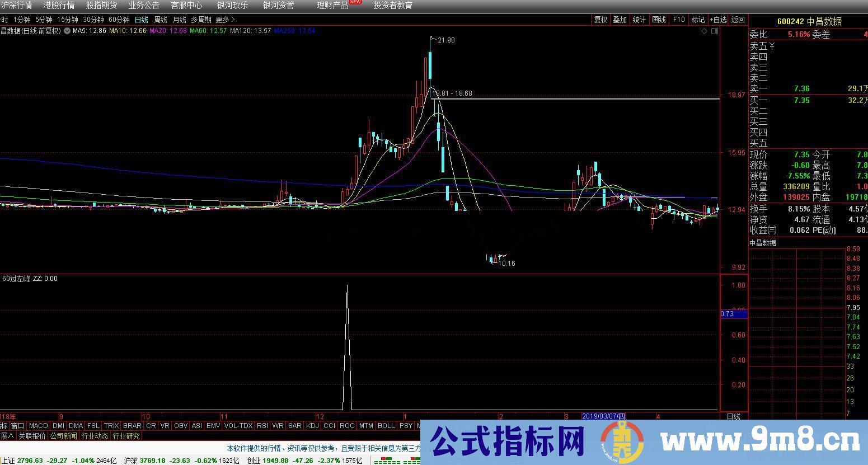This screenshot has width=868, height=465.
Task: Select the DMI indicator tab
Action: coord(58,426)
